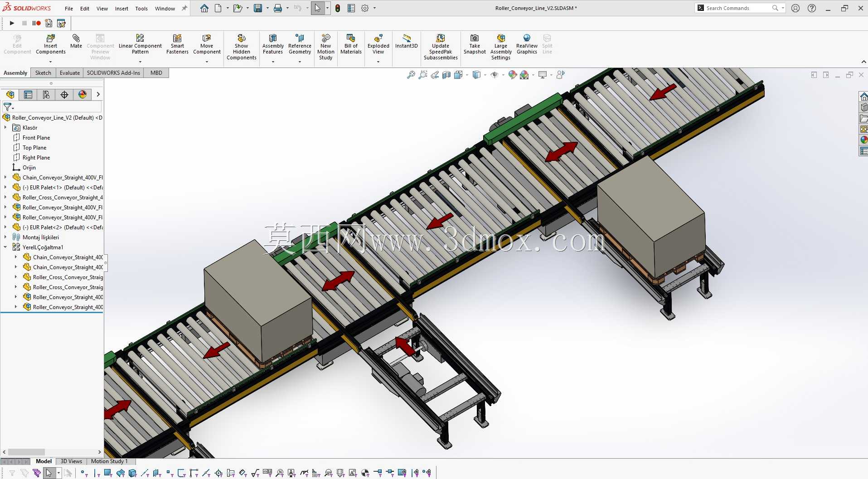Select the Move Component tool
The height and width of the screenshot is (479, 868).
pyautogui.click(x=207, y=44)
